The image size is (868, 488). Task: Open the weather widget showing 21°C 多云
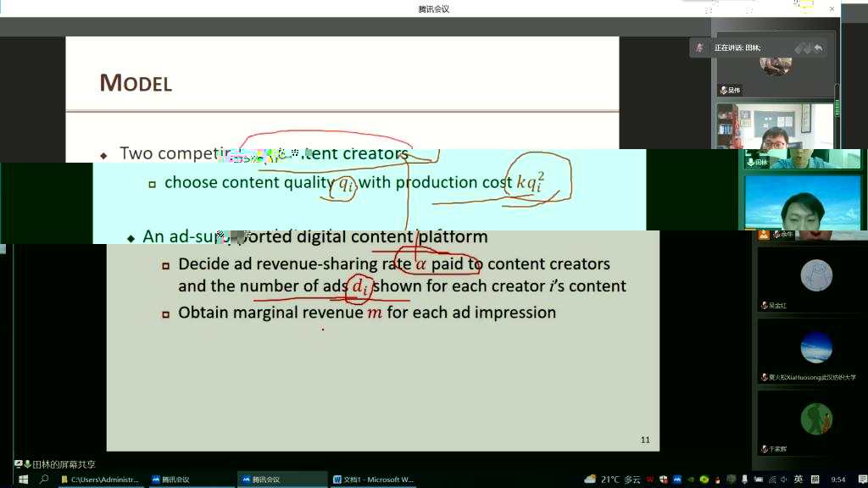[x=612, y=480]
